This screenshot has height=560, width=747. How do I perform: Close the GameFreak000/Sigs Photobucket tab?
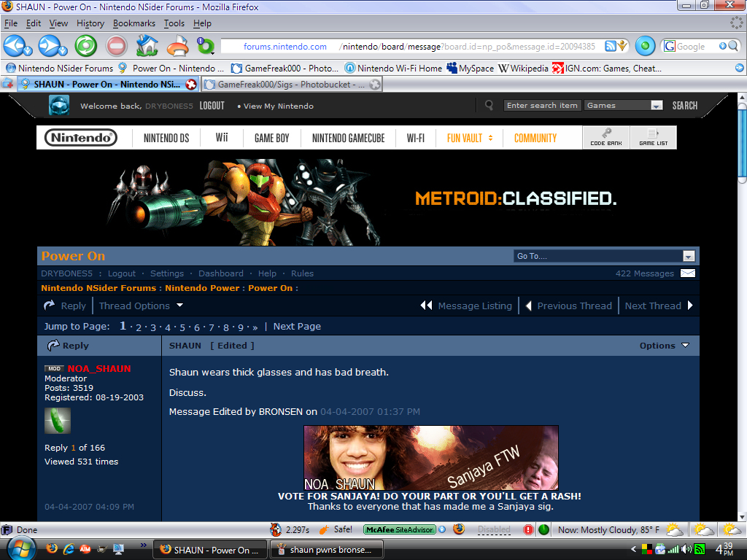375,85
